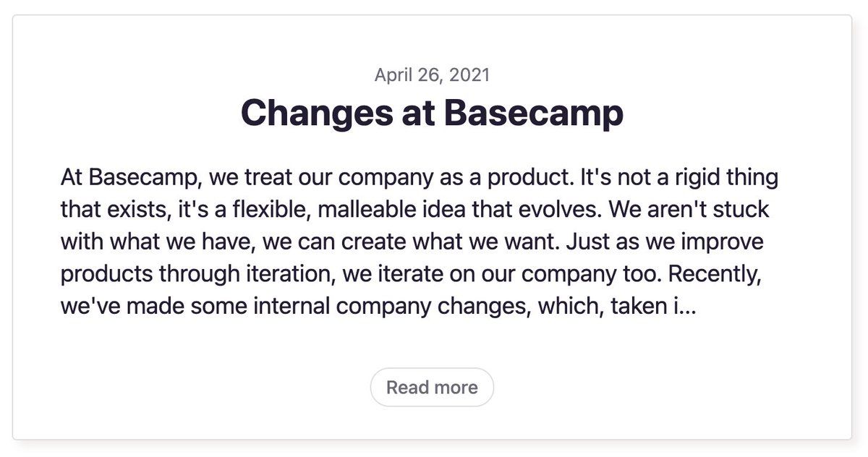Click the phrase "Just as we improve"
The image size is (868, 457).
tap(664, 242)
